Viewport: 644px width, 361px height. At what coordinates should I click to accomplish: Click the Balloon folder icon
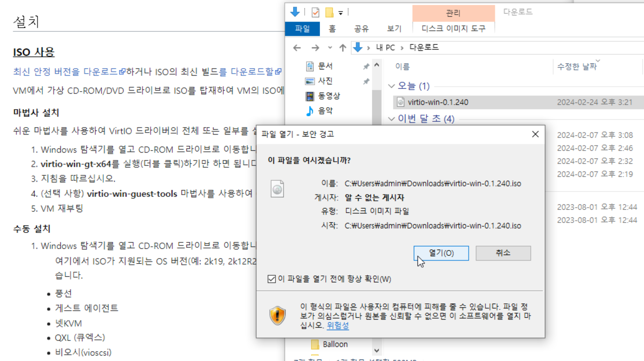click(315, 344)
